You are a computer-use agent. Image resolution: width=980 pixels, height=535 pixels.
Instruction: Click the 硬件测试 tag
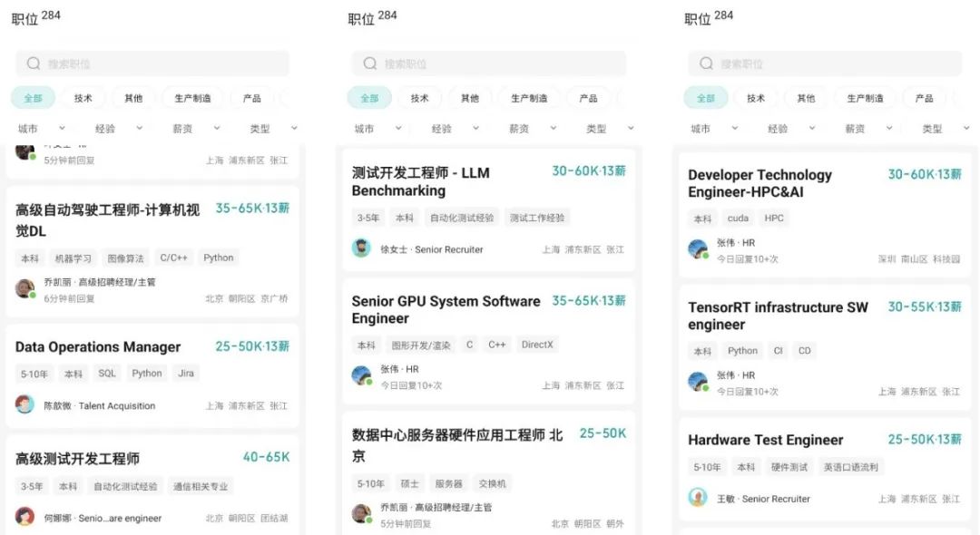789,466
